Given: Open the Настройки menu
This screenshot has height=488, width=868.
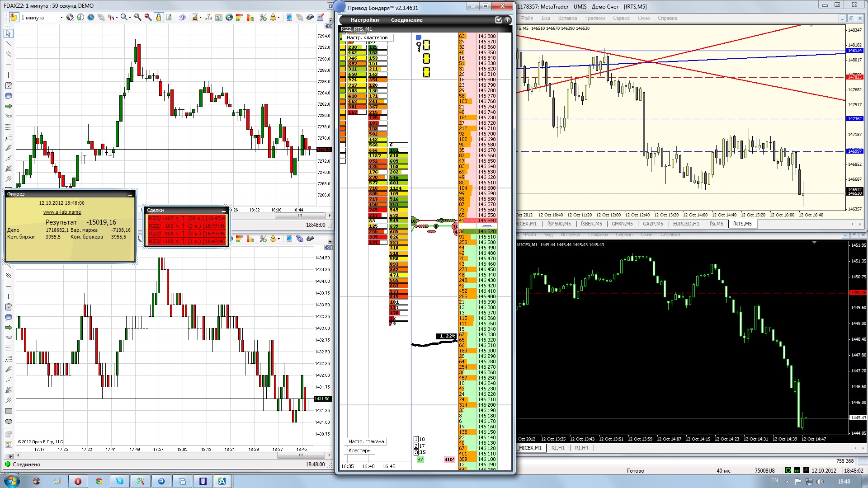Looking at the screenshot, I should 364,20.
